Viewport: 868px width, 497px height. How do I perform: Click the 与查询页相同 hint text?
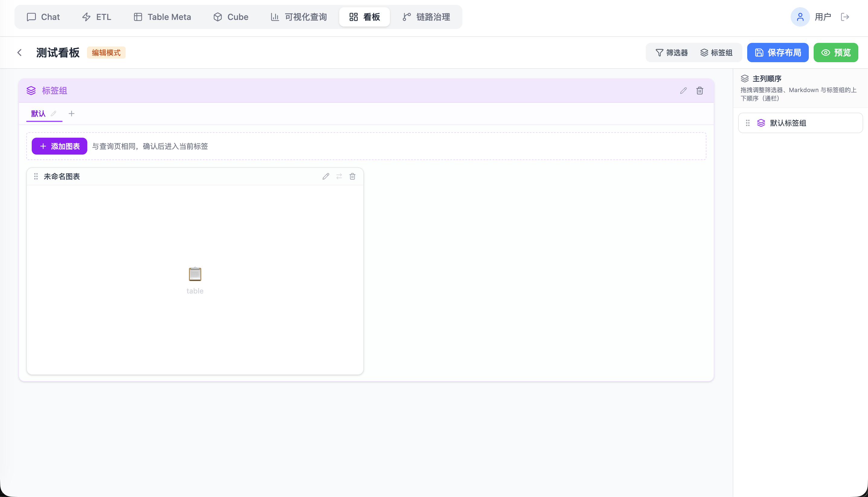coord(150,146)
